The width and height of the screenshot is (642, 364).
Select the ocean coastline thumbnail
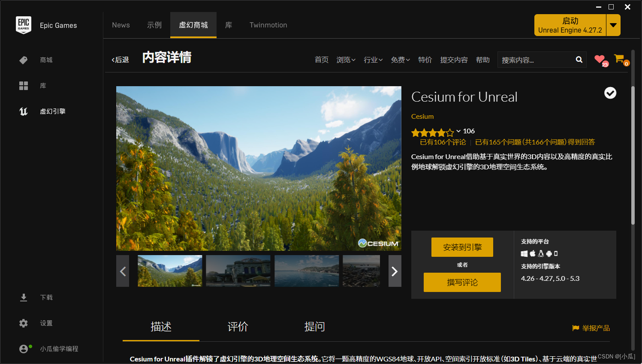click(x=307, y=271)
